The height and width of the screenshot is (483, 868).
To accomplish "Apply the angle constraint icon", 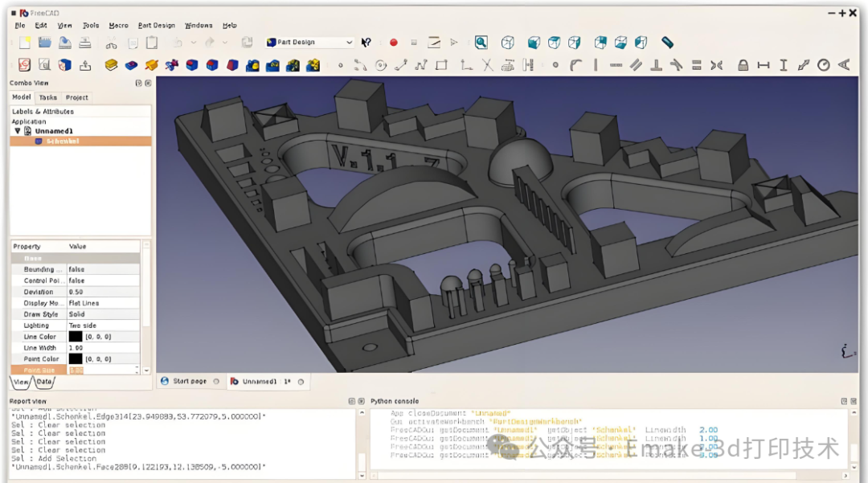I will click(x=844, y=65).
